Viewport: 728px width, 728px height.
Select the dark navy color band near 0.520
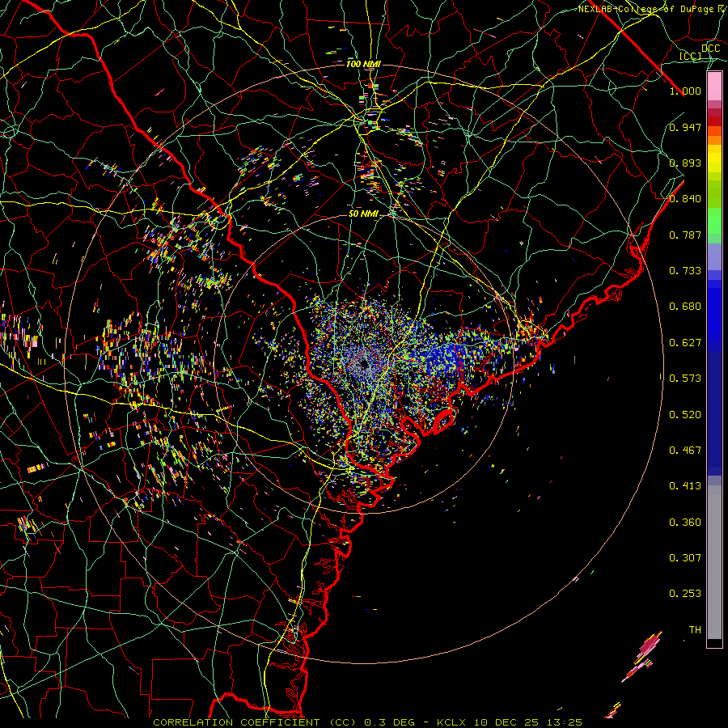pos(714,413)
